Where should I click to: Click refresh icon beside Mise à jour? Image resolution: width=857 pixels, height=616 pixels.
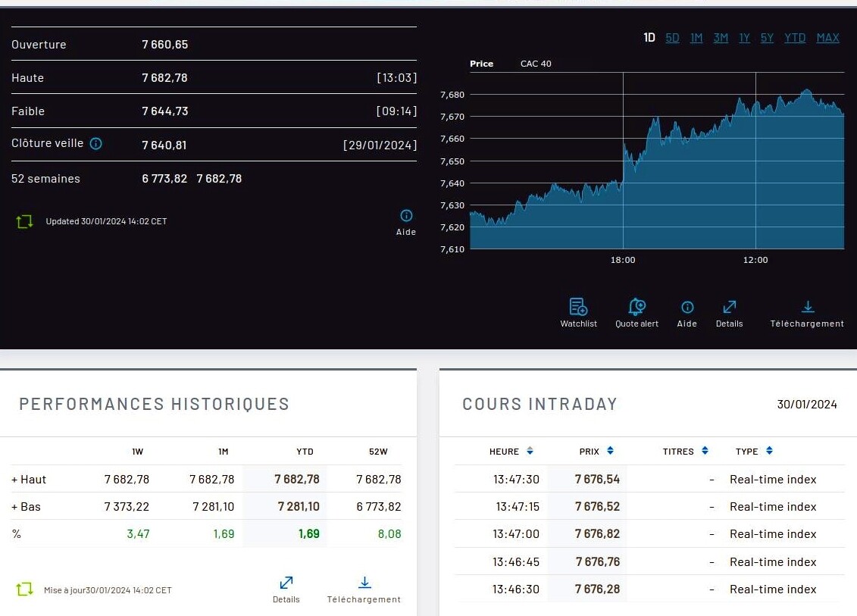click(24, 589)
